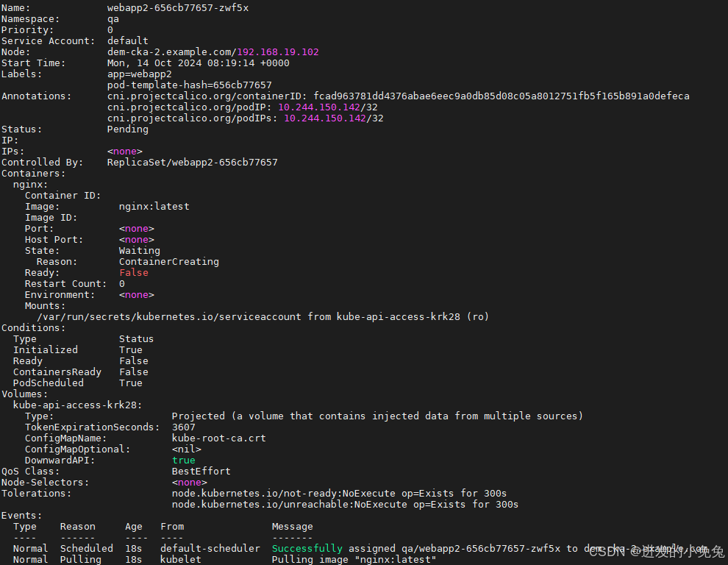Screen dimensions: 728x565
Task: Click the qa namespace value
Action: [112, 18]
